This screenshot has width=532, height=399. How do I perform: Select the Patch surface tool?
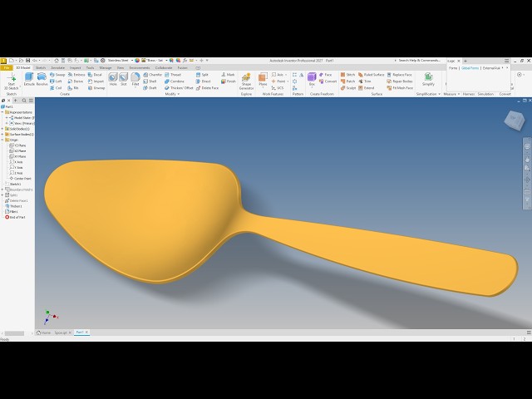pyautogui.click(x=347, y=81)
